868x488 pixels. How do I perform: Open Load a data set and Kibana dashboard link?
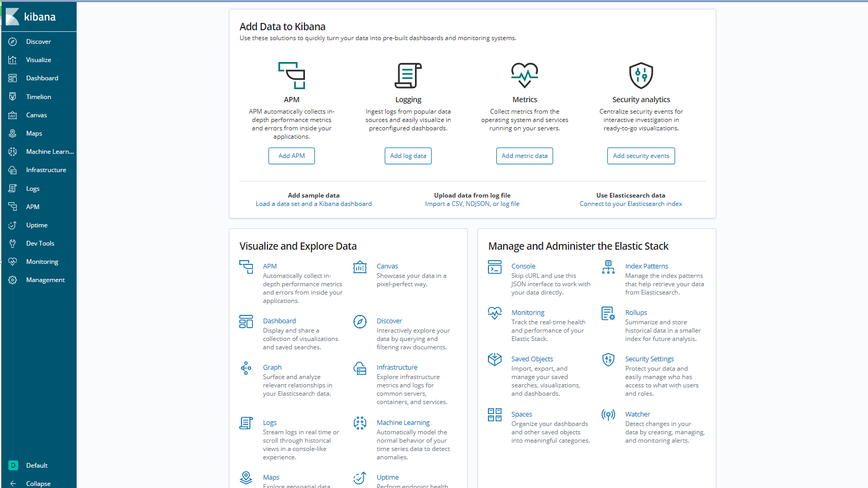pos(314,204)
